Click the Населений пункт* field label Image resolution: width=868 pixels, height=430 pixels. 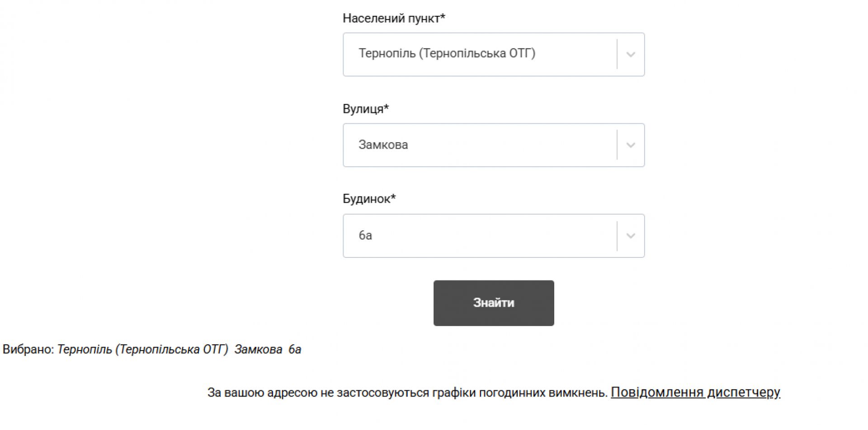click(394, 18)
